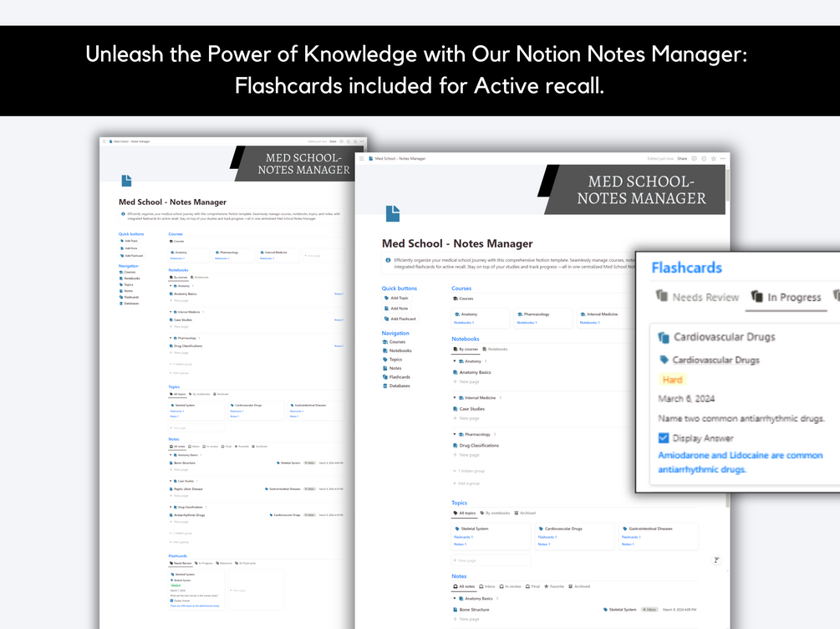Open Cardiovascular Drugs topic card, right window

[x=575, y=536]
